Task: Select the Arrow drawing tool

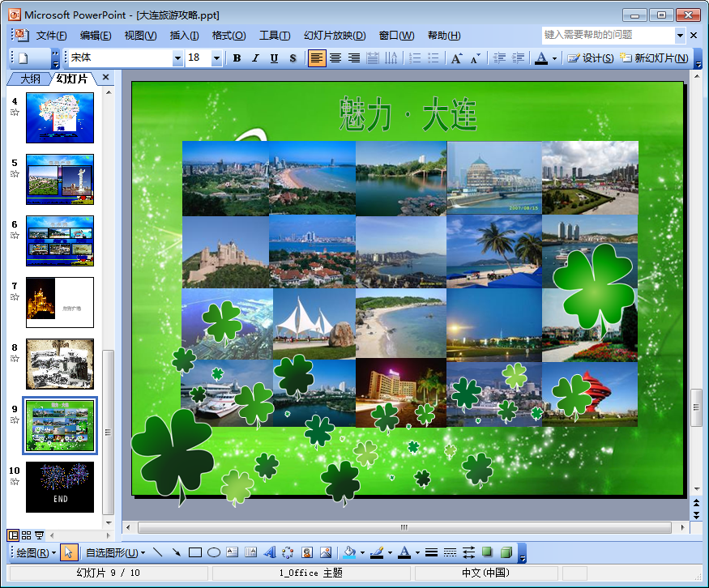Action: [177, 552]
